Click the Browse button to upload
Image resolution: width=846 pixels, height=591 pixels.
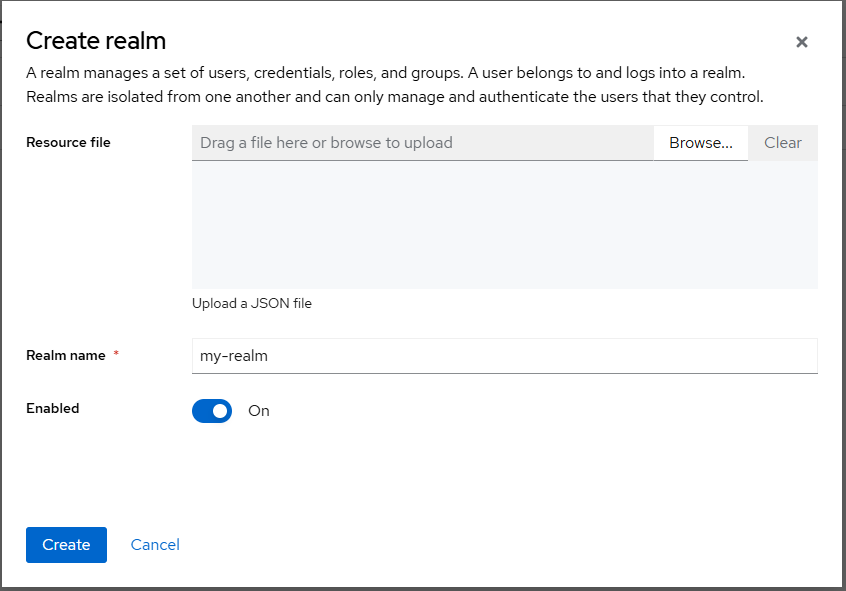(x=700, y=143)
